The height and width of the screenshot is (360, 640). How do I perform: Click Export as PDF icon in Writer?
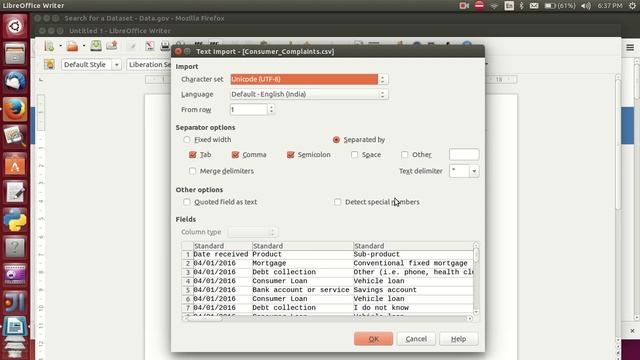(150, 46)
